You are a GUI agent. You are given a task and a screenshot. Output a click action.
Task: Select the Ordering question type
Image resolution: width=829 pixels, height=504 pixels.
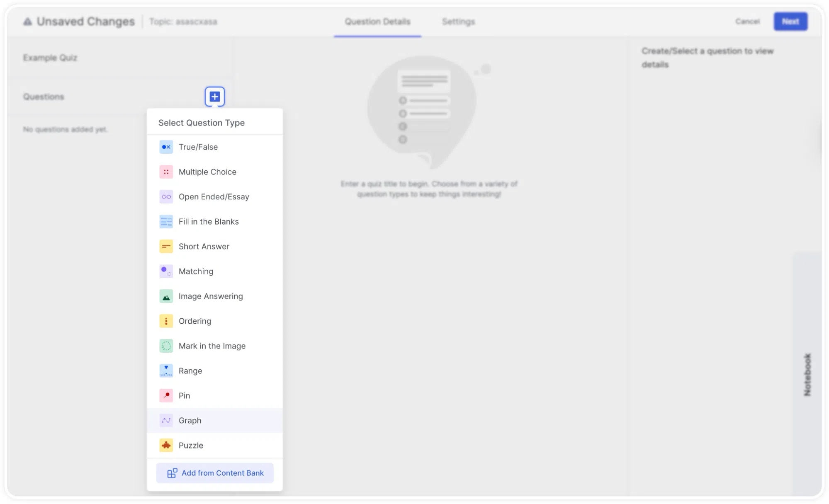[x=215, y=321]
